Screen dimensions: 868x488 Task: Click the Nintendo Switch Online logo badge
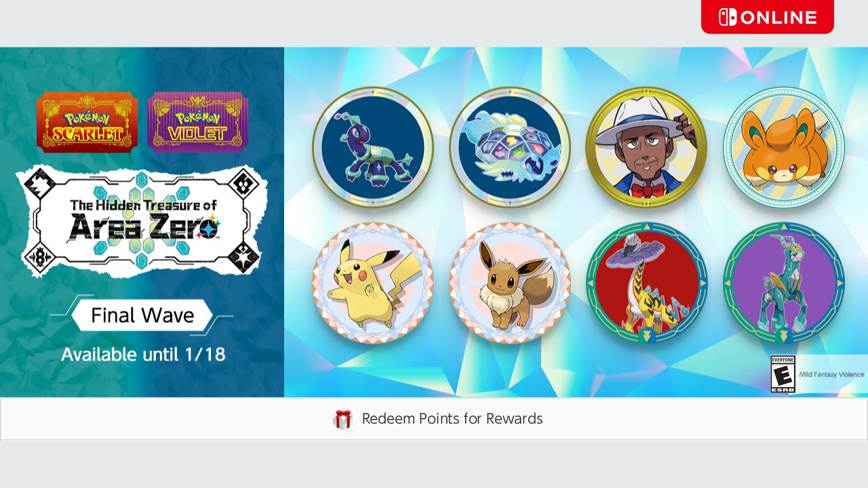point(768,17)
